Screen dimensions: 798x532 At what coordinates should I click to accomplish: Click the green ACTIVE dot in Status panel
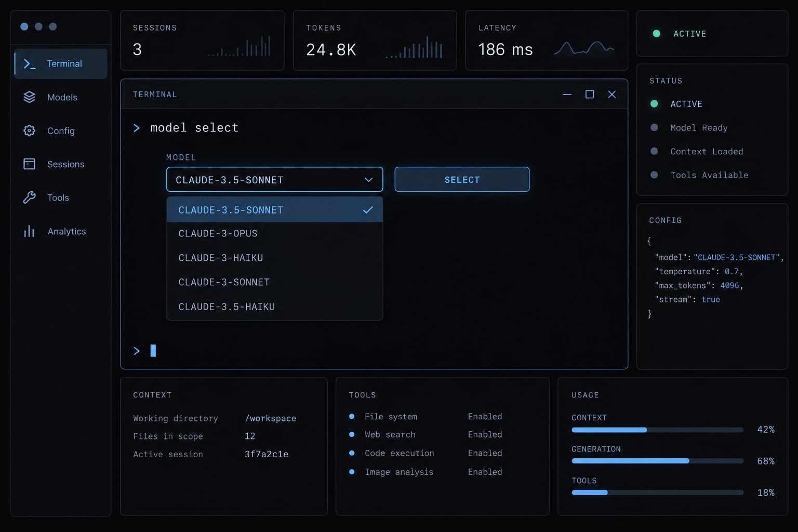tap(655, 104)
